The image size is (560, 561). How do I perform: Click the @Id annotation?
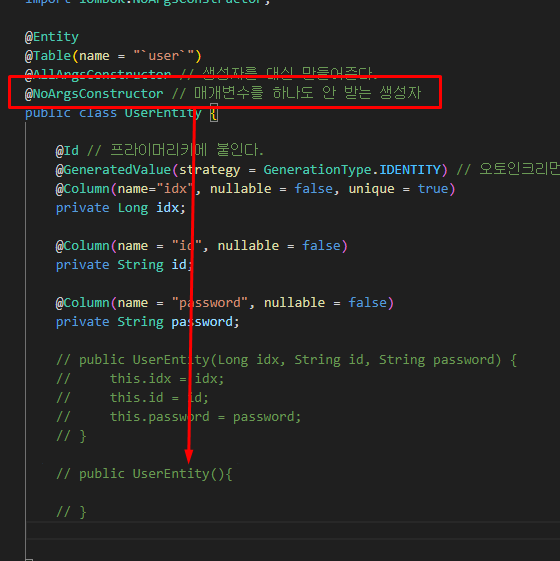(67, 151)
